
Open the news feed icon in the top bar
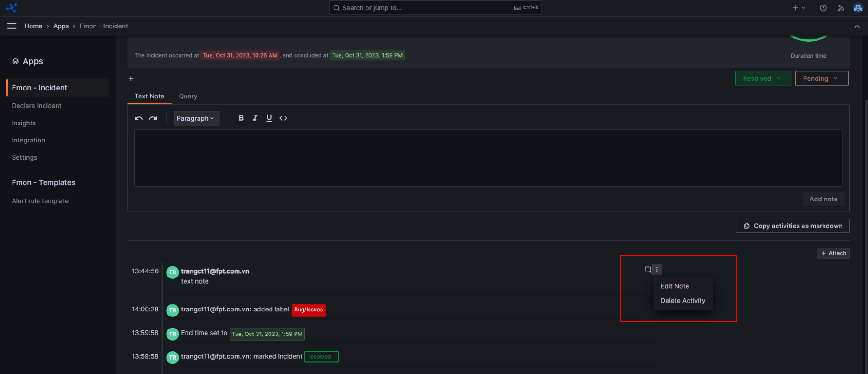[841, 8]
